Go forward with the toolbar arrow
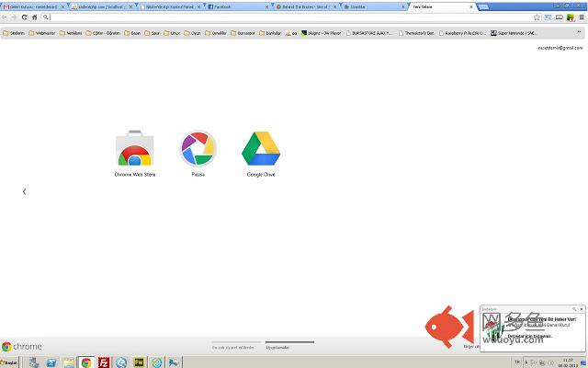This screenshot has width=588, height=368. point(15,17)
